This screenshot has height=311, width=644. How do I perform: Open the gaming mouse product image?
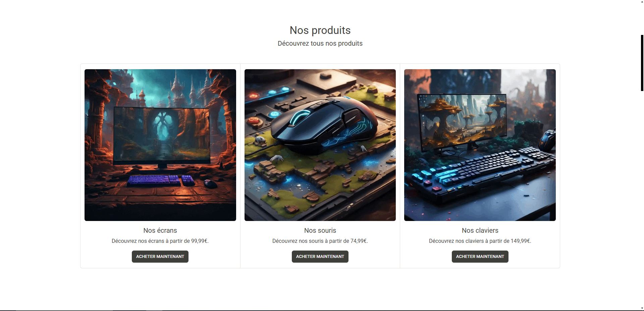(320, 145)
